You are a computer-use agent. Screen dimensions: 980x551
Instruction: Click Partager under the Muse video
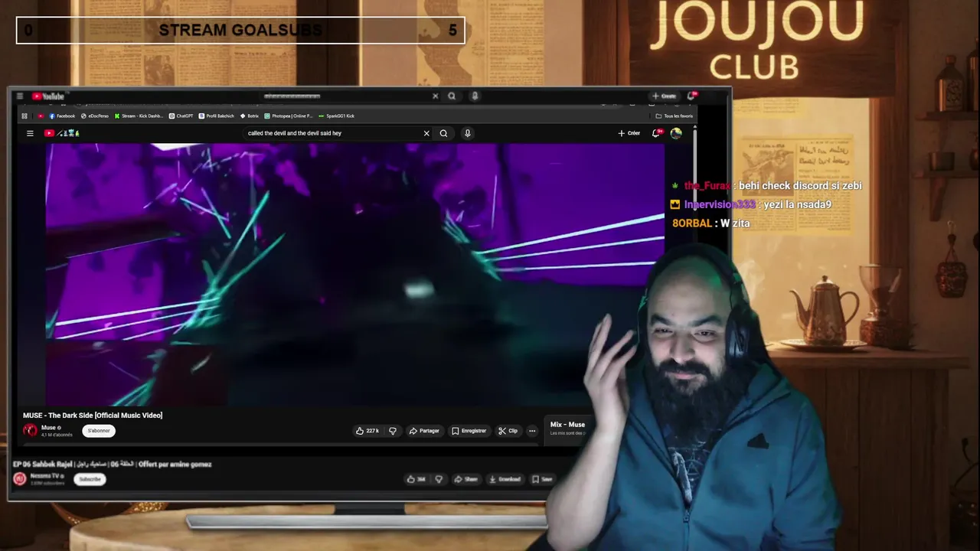tap(424, 431)
